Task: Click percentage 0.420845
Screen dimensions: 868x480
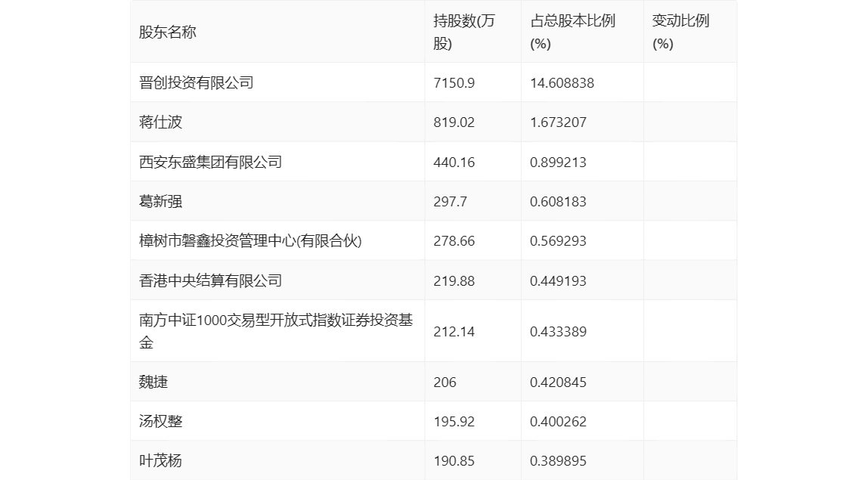Action: [558, 382]
